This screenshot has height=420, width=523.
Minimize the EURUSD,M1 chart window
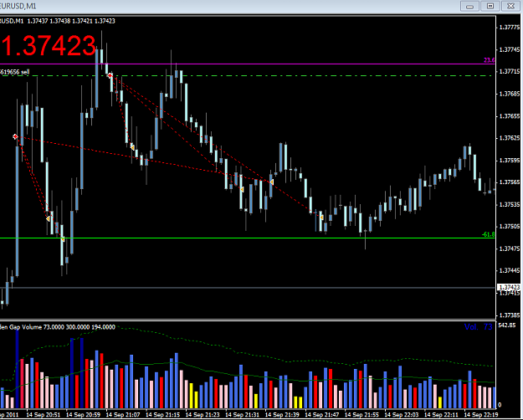coord(469,6)
